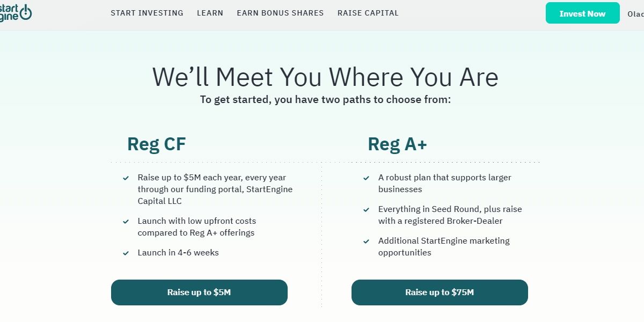The height and width of the screenshot is (322, 644).
Task: Click the checkmark beside 'Launch in 4-6 weeks'
Action: click(x=126, y=252)
